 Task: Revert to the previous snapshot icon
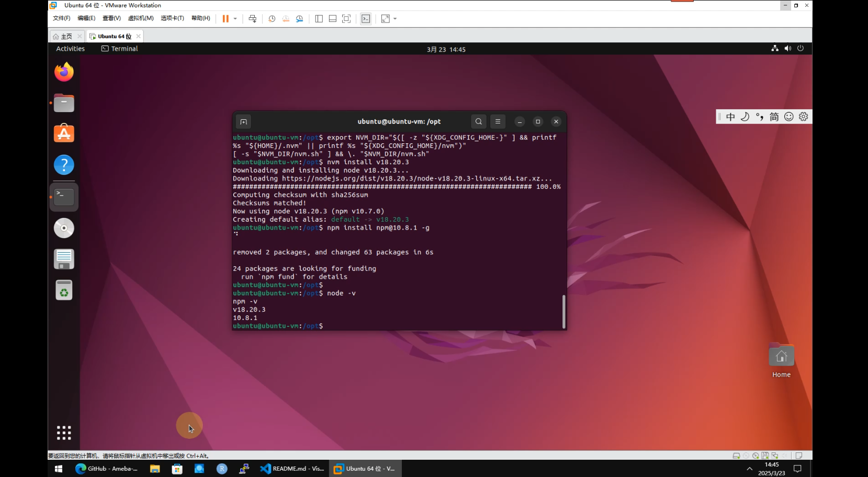[286, 18]
